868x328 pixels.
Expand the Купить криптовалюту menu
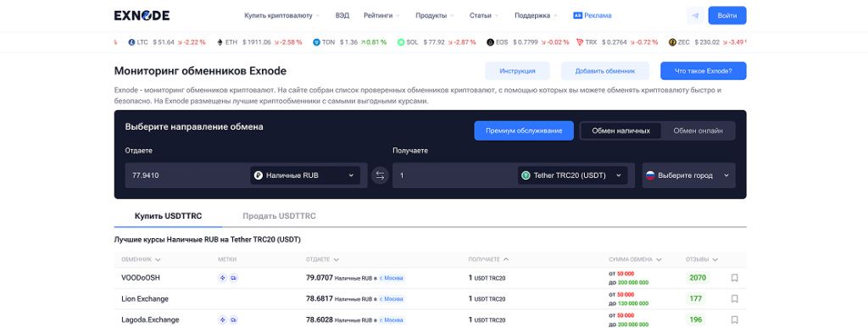282,15
